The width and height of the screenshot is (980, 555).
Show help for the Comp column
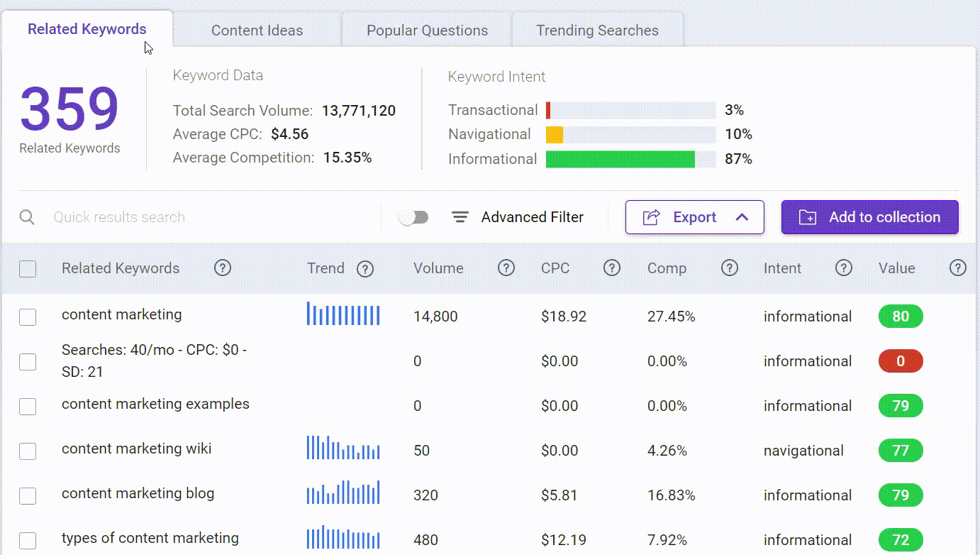pyautogui.click(x=730, y=268)
